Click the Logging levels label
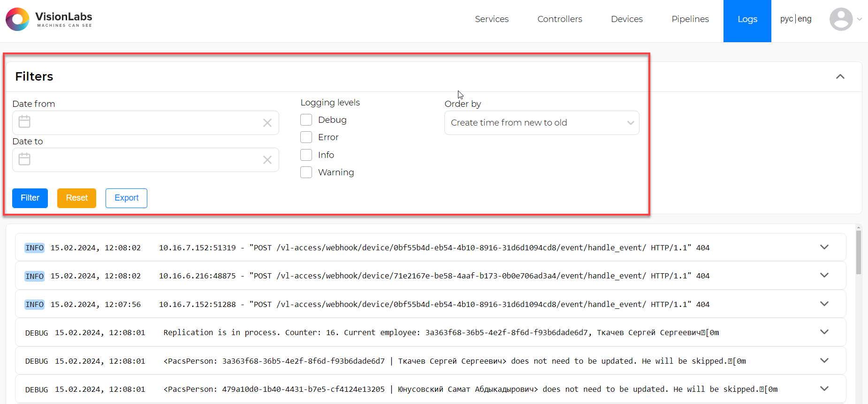The height and width of the screenshot is (404, 868). [330, 103]
